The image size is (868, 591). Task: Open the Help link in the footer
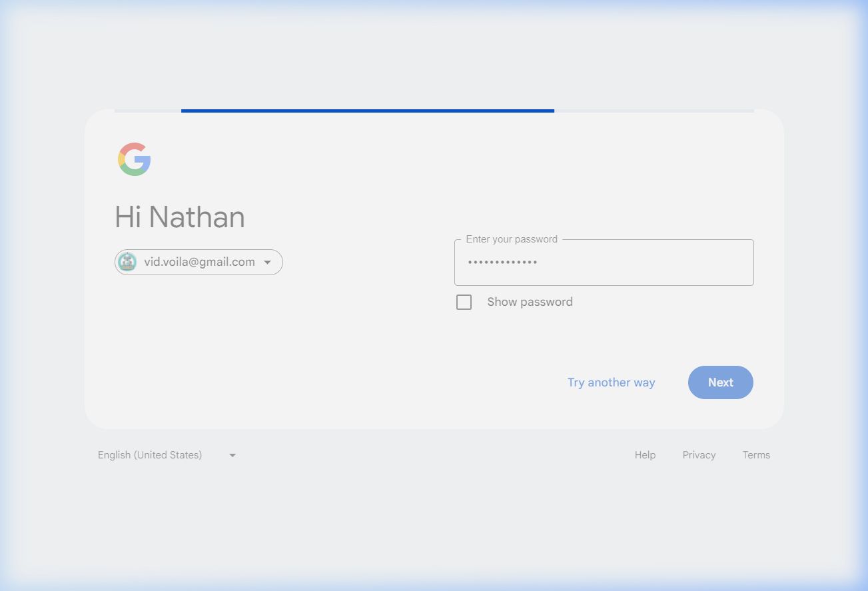[645, 455]
